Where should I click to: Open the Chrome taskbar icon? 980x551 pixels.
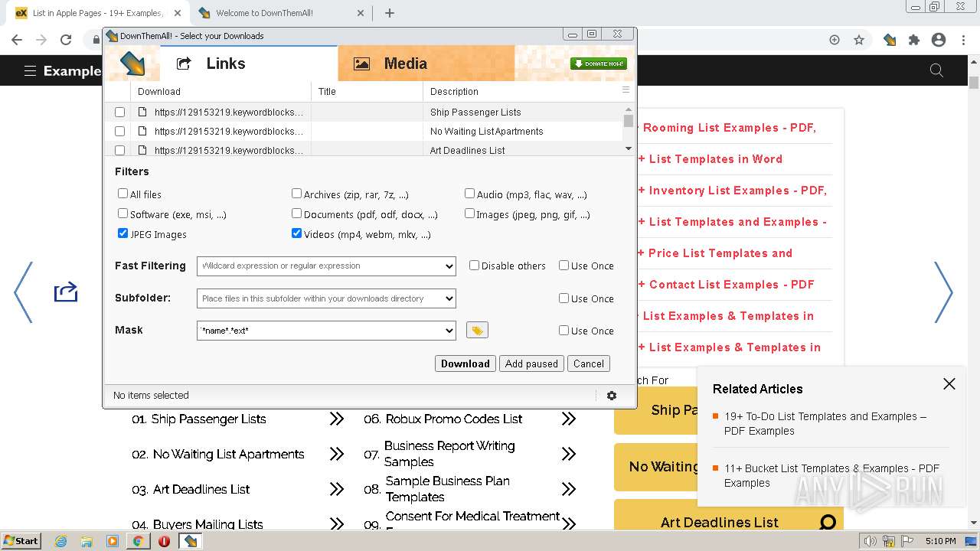[x=138, y=541]
